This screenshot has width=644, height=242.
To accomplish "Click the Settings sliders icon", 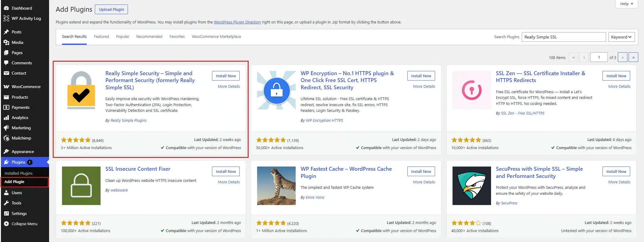I will point(6,213).
